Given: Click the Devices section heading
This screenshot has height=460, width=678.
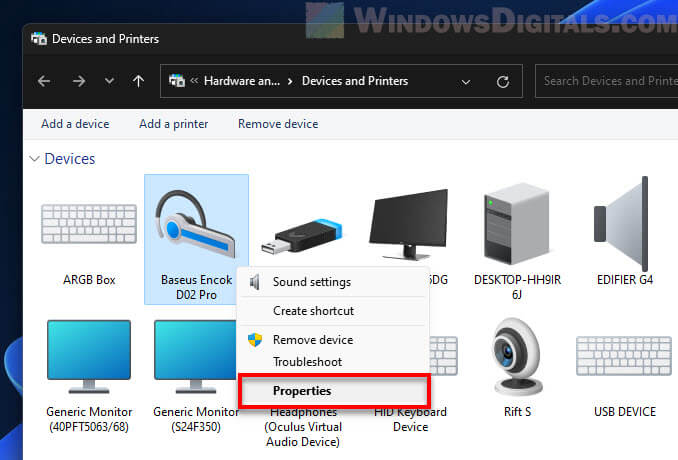Looking at the screenshot, I should pyautogui.click(x=70, y=159).
